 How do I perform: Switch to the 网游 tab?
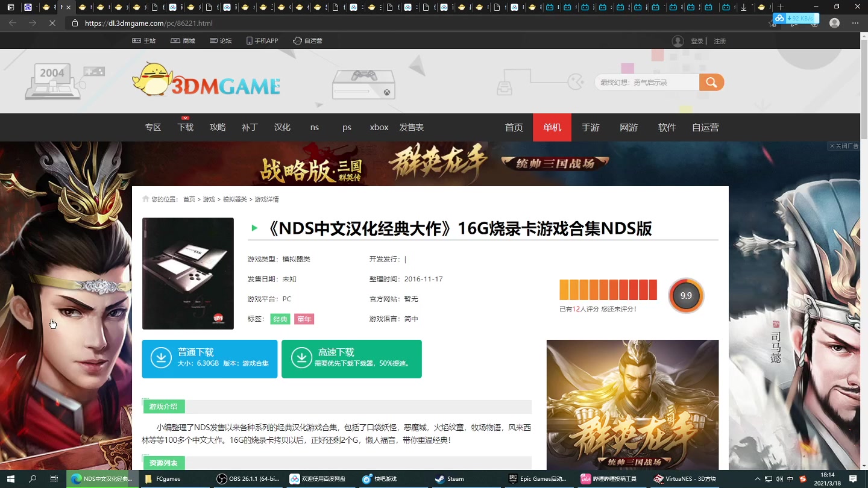(629, 127)
